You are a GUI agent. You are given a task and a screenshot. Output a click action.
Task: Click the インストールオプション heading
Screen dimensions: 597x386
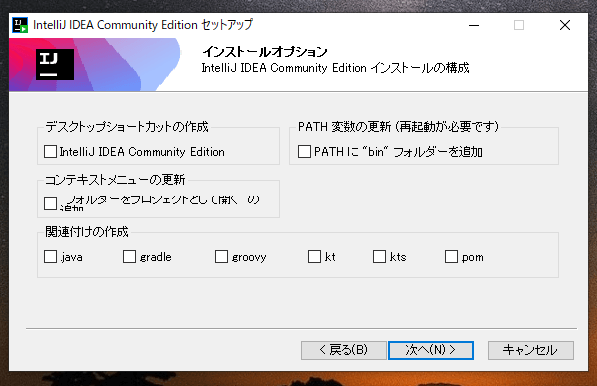coord(265,51)
